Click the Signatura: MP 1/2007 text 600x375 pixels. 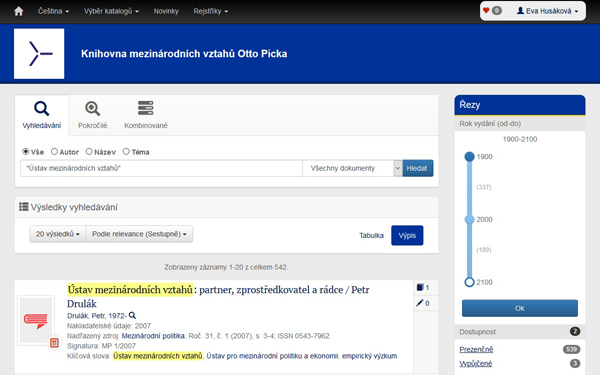[x=101, y=346]
